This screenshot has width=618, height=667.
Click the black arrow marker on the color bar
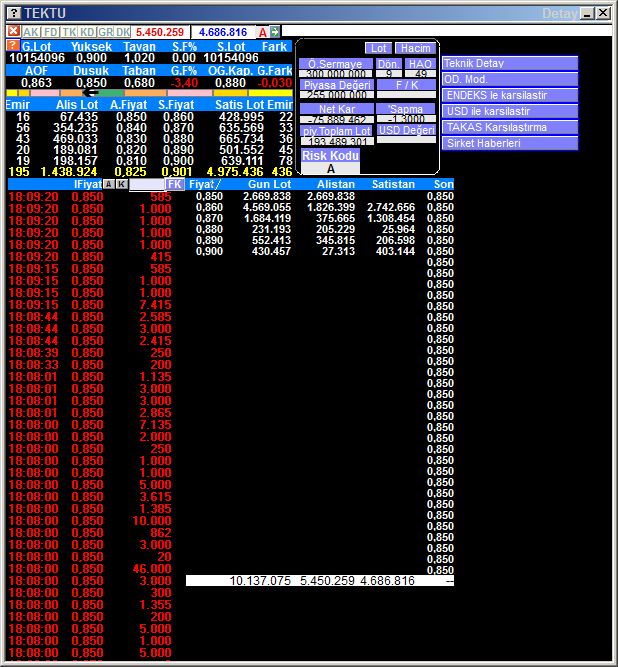tap(90, 93)
